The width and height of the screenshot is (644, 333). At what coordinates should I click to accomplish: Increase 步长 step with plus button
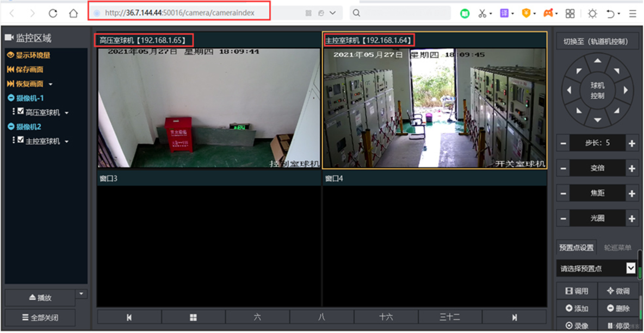coord(632,143)
